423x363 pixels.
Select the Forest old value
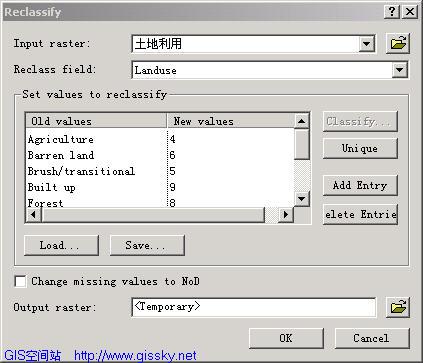pyautogui.click(x=45, y=203)
